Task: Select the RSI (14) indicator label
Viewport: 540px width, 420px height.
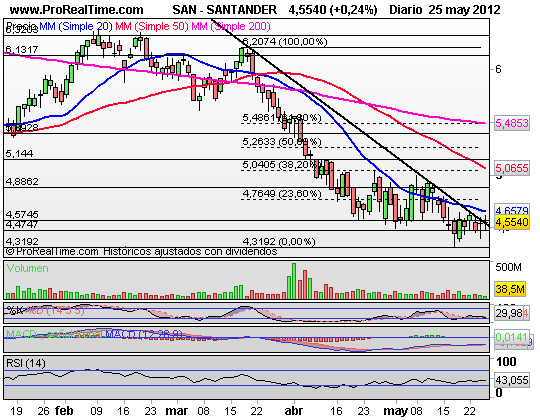Action: (x=26, y=363)
